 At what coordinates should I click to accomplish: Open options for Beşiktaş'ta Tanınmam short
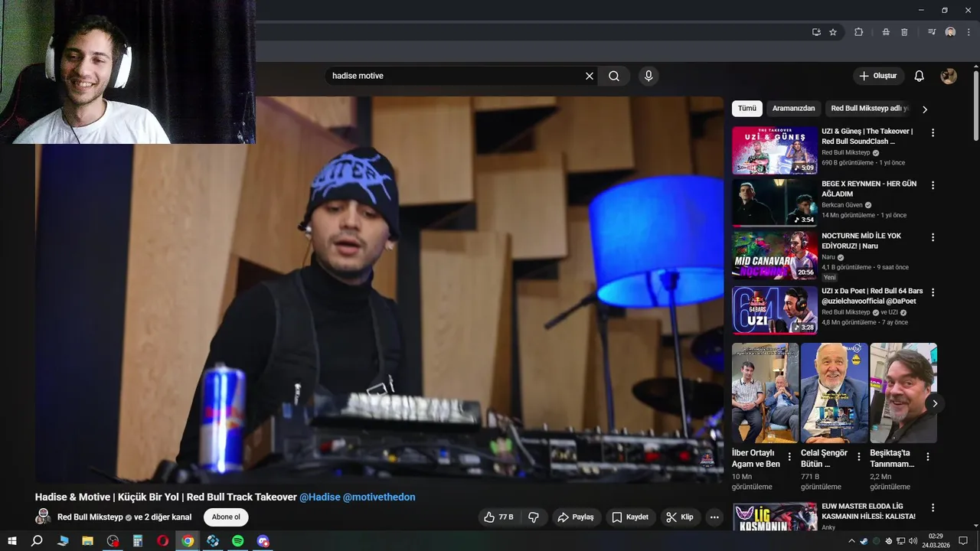click(x=928, y=457)
